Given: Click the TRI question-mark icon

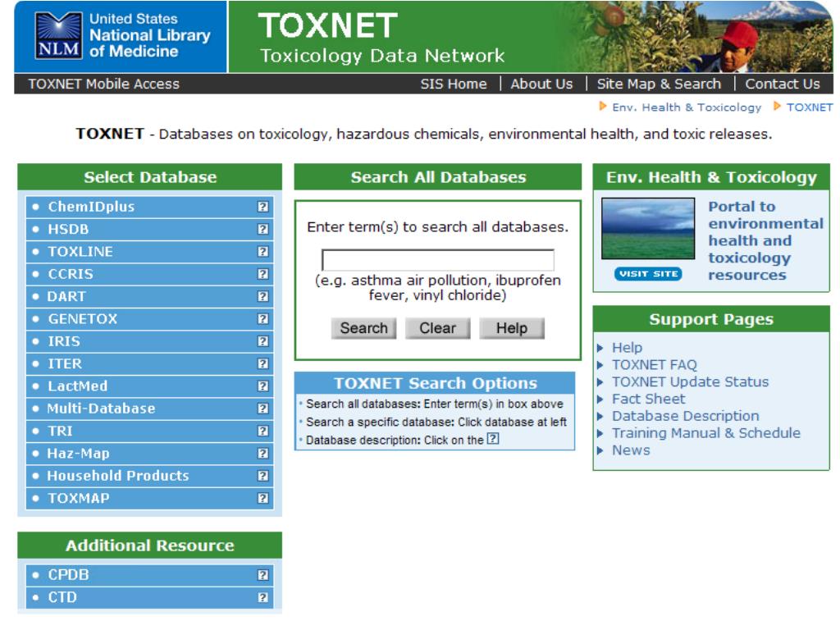Looking at the screenshot, I should click(x=262, y=431).
